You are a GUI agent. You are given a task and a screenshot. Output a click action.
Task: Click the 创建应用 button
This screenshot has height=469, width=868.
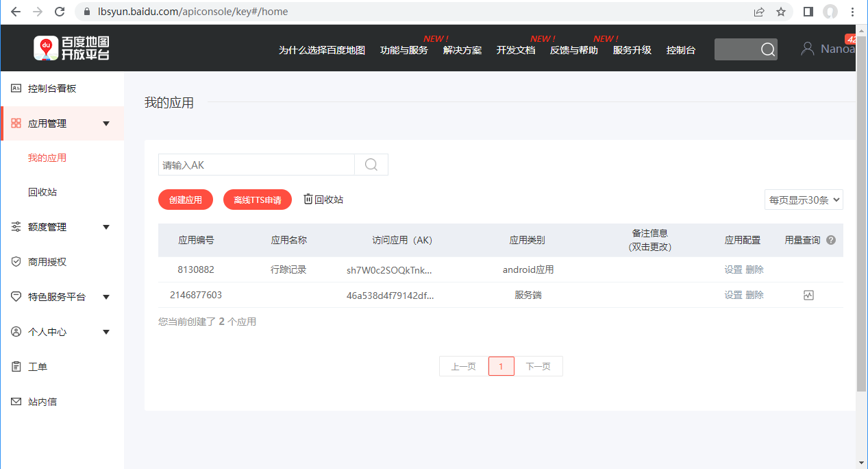pyautogui.click(x=186, y=200)
